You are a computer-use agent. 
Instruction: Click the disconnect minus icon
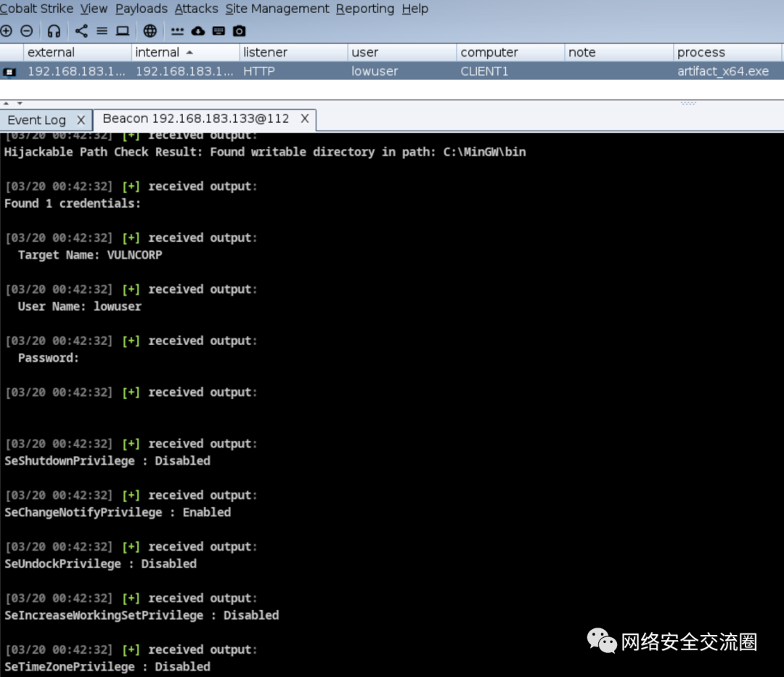pos(27,31)
